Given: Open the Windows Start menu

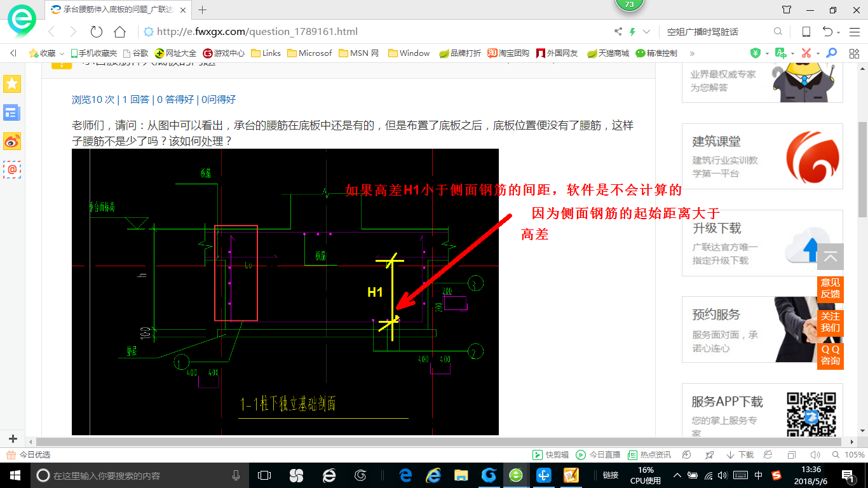Looking at the screenshot, I should point(15,475).
